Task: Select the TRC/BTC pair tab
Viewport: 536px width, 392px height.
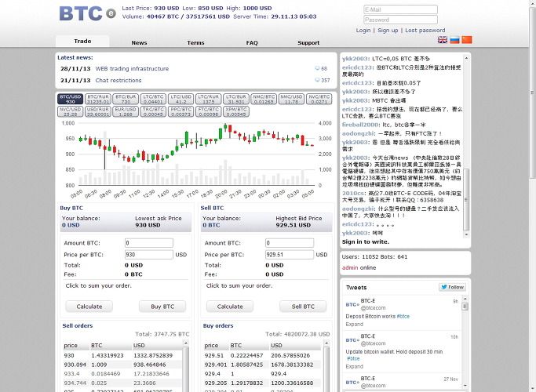Action: (x=153, y=111)
